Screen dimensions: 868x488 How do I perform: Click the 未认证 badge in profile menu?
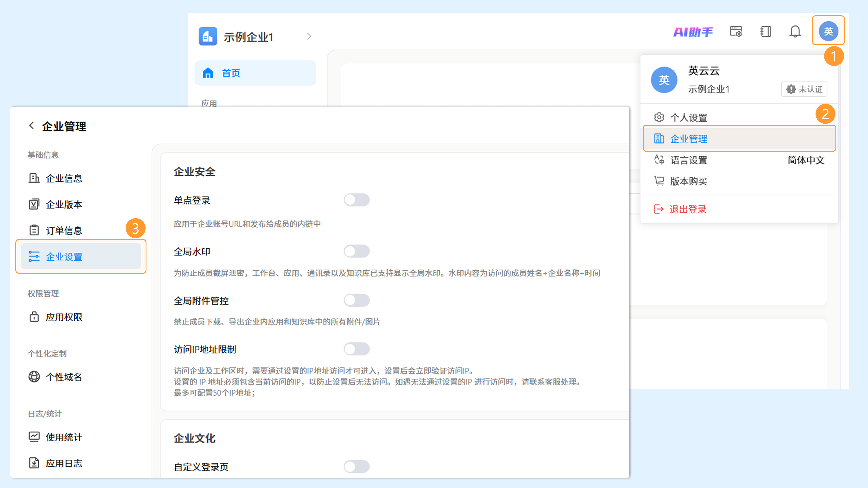click(x=804, y=89)
